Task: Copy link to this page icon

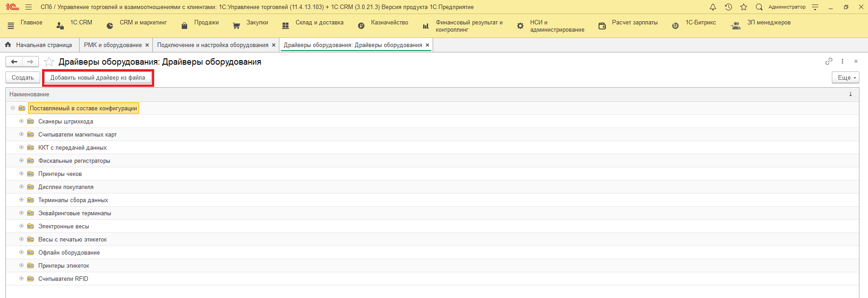Action: tap(829, 61)
